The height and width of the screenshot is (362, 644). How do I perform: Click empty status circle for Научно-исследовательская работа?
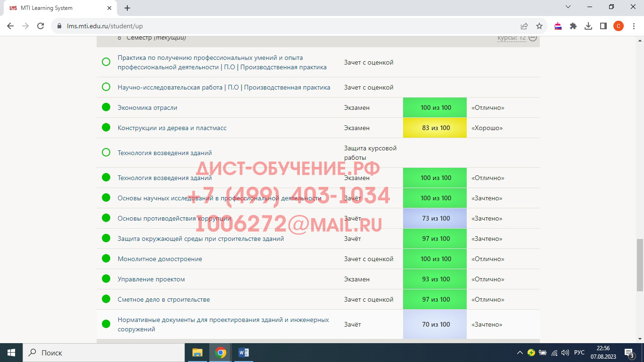tap(106, 87)
